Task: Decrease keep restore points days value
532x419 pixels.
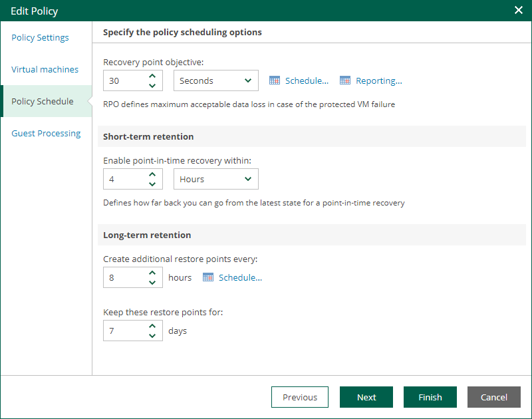Action: [152, 336]
